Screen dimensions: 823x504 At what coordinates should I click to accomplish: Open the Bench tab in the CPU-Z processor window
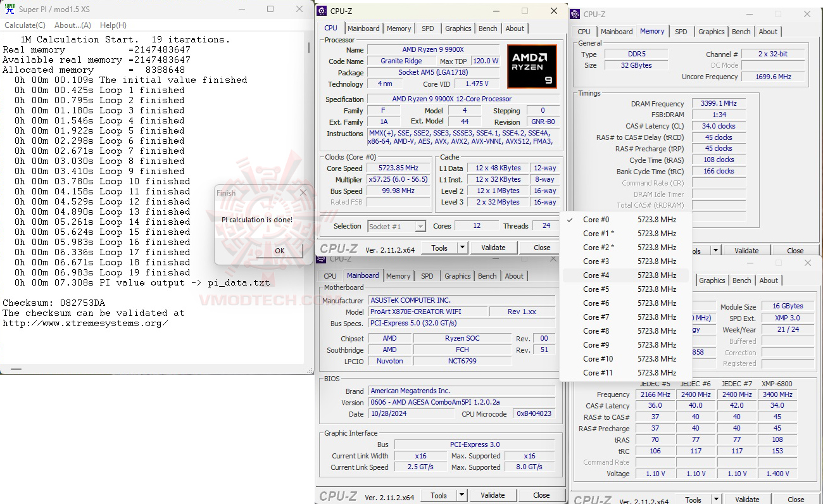coord(488,28)
